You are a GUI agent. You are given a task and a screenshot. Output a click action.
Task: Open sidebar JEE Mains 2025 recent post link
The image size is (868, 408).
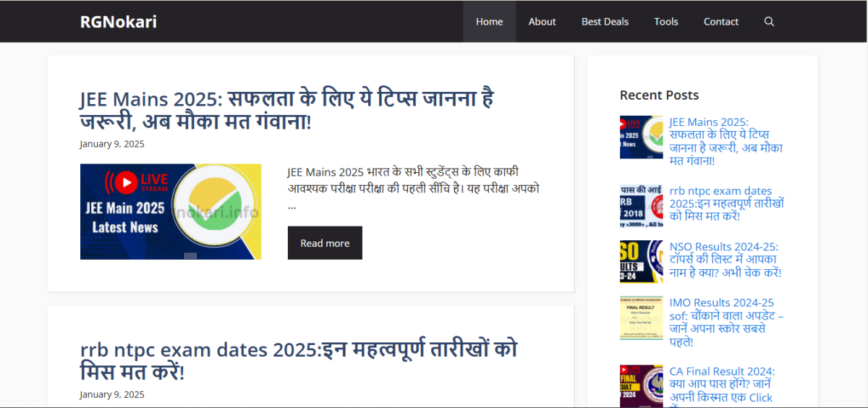[x=726, y=141]
